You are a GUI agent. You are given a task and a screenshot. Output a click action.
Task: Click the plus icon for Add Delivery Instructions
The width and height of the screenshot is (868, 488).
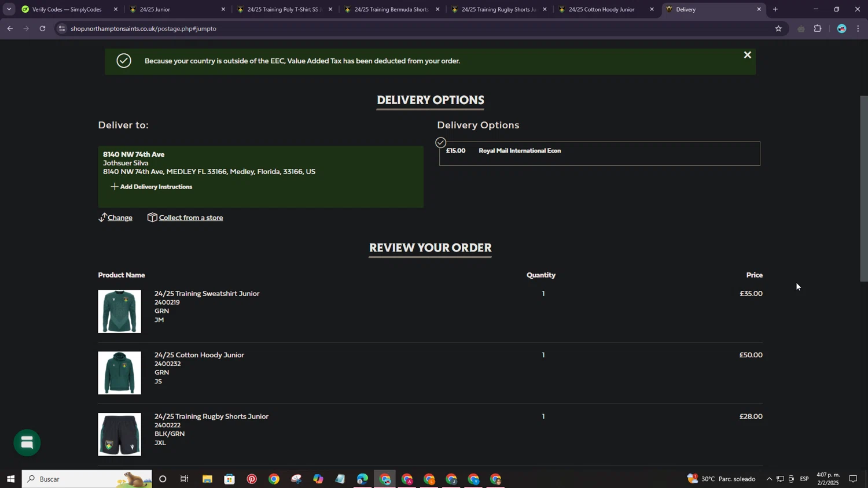(x=114, y=187)
